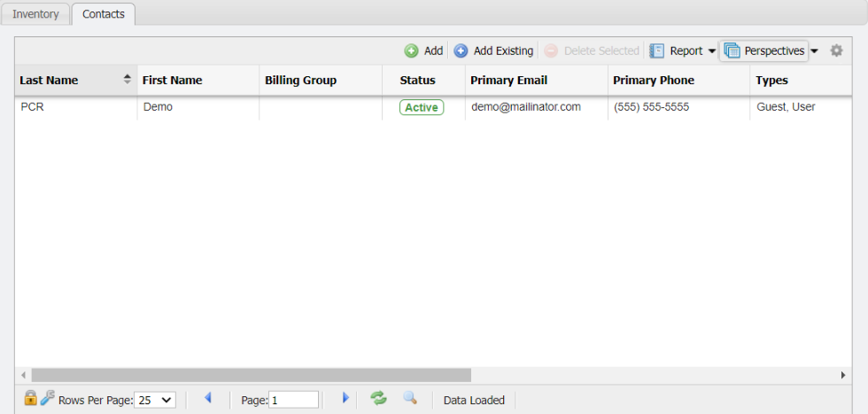
Task: Click the horizontal scrollbar right arrow
Action: 843,376
